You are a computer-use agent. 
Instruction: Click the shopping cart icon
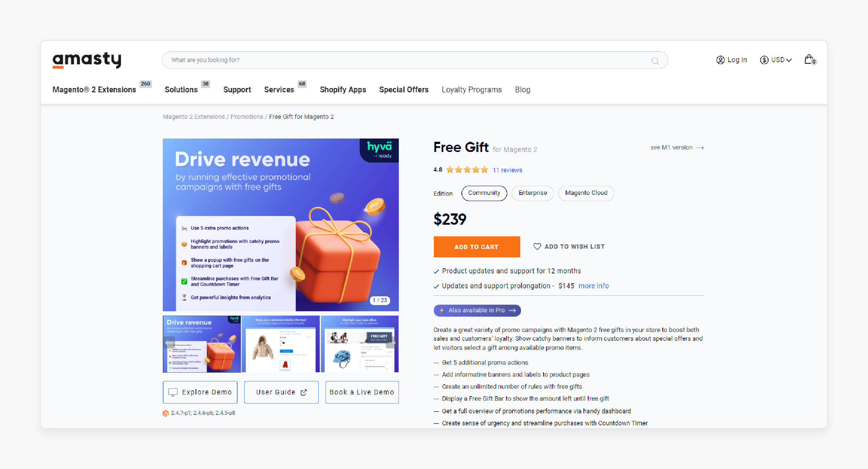tap(809, 60)
